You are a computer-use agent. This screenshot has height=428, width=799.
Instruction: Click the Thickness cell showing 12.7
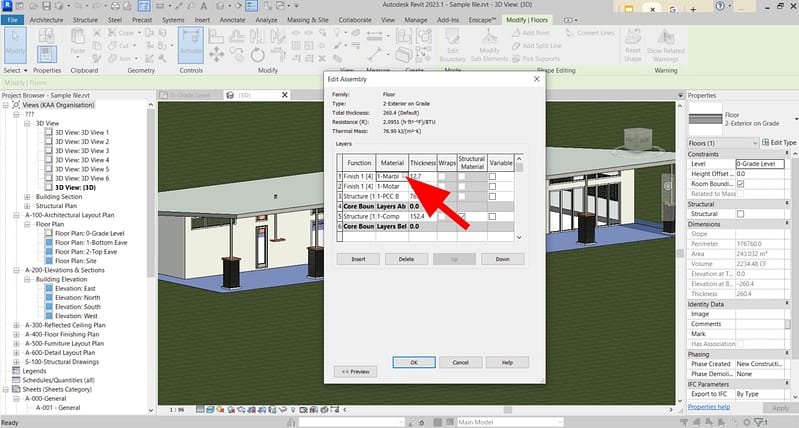(420, 176)
